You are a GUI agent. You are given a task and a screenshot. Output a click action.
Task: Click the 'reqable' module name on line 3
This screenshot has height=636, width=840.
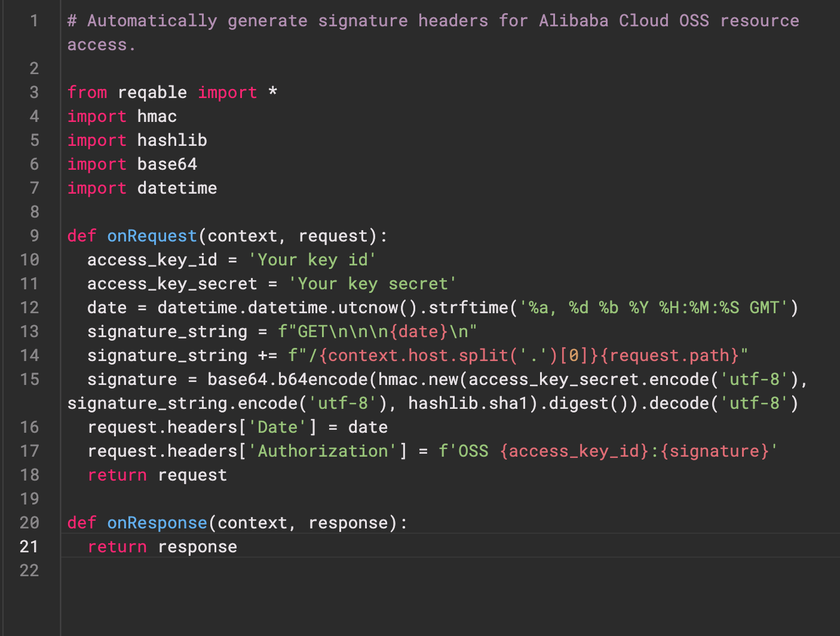(x=152, y=93)
